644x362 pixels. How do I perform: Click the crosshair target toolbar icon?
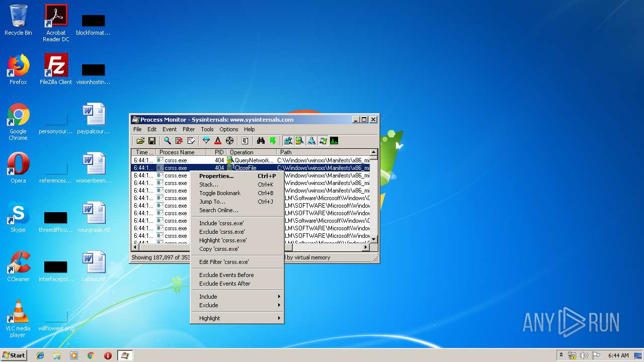[229, 141]
